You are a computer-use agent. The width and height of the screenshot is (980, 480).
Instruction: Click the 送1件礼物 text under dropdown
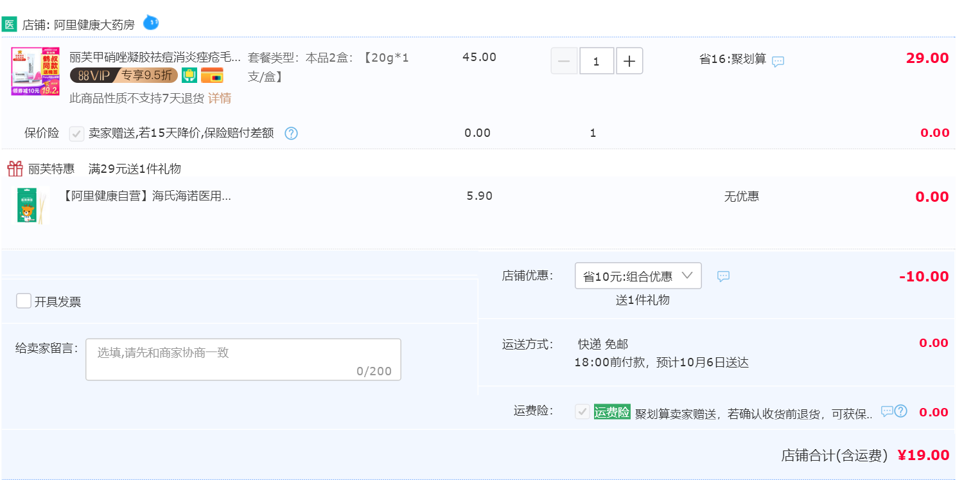pyautogui.click(x=643, y=300)
